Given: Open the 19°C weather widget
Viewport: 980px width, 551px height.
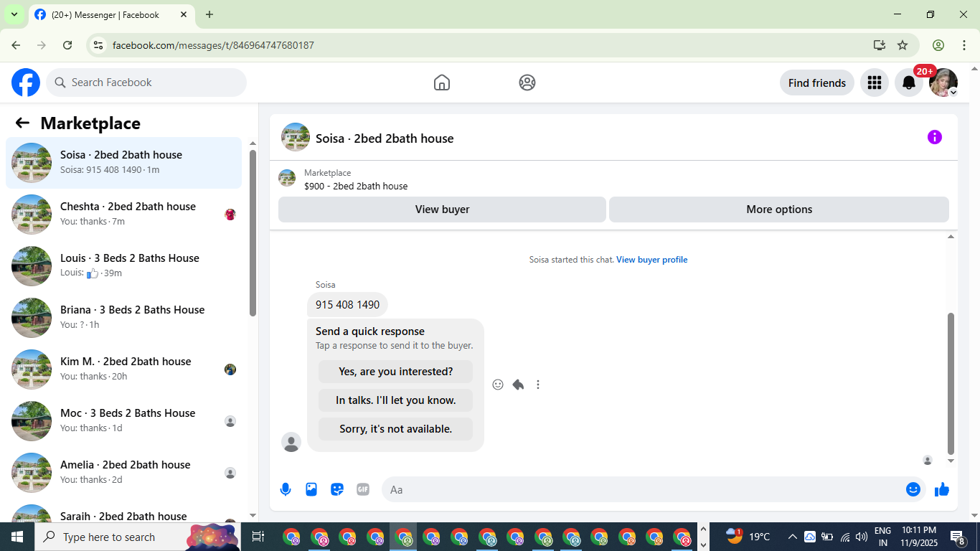Looking at the screenshot, I should coord(748,536).
